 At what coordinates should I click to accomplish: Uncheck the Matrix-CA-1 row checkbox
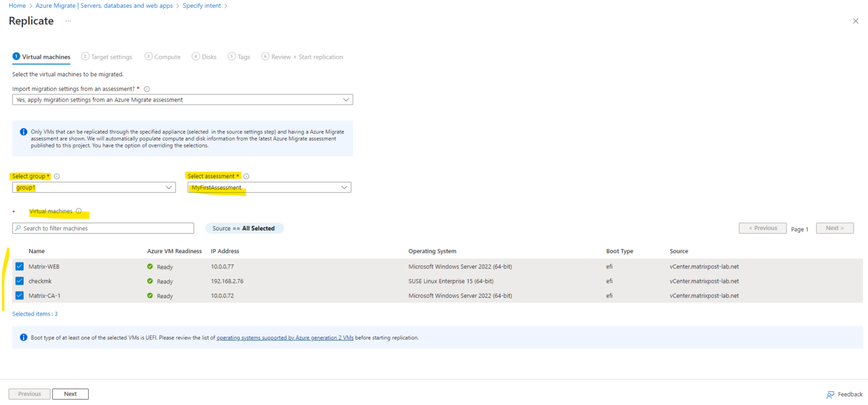point(19,295)
